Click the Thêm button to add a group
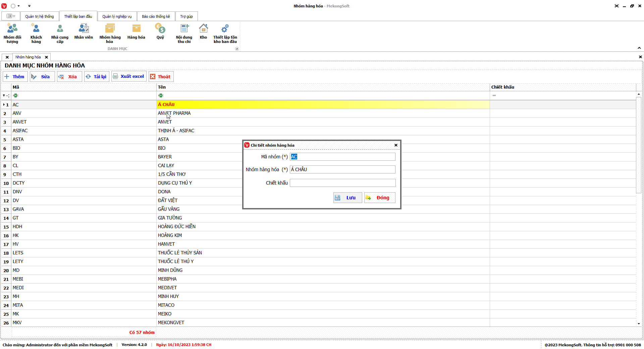Viewport: 644px width, 349px height. [x=15, y=77]
